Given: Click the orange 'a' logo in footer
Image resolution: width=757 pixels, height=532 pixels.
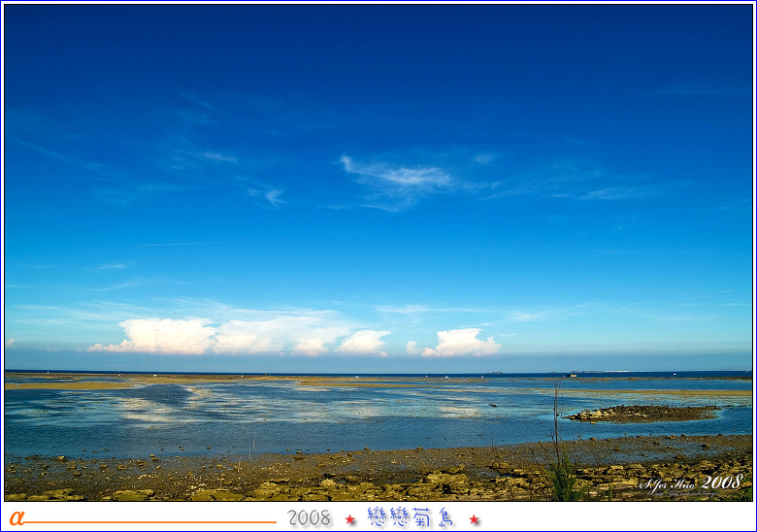Looking at the screenshot, I should coord(16,517).
